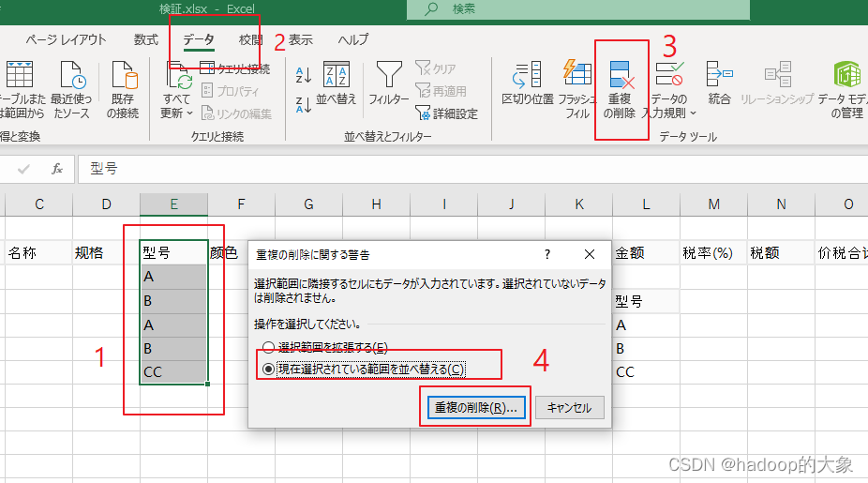Click cell 金额 in column L
The width and height of the screenshot is (868, 483).
pyautogui.click(x=646, y=252)
